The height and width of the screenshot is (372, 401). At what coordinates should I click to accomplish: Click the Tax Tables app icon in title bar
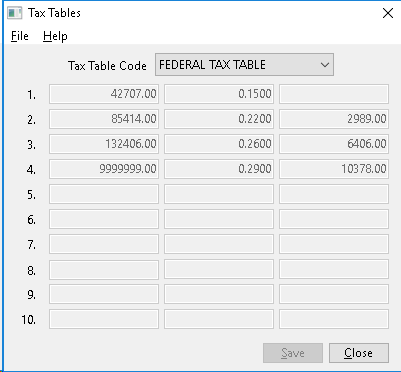tap(14, 13)
